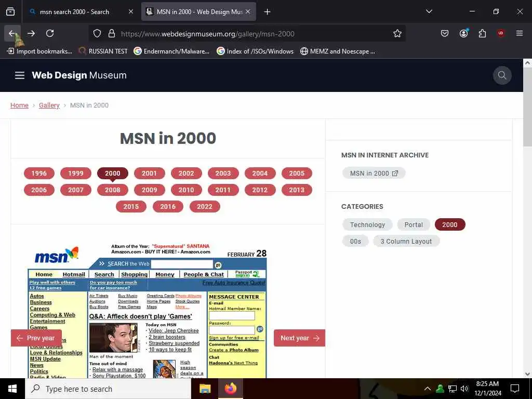Open the Web Design Museum hamburger menu

click(x=20, y=75)
